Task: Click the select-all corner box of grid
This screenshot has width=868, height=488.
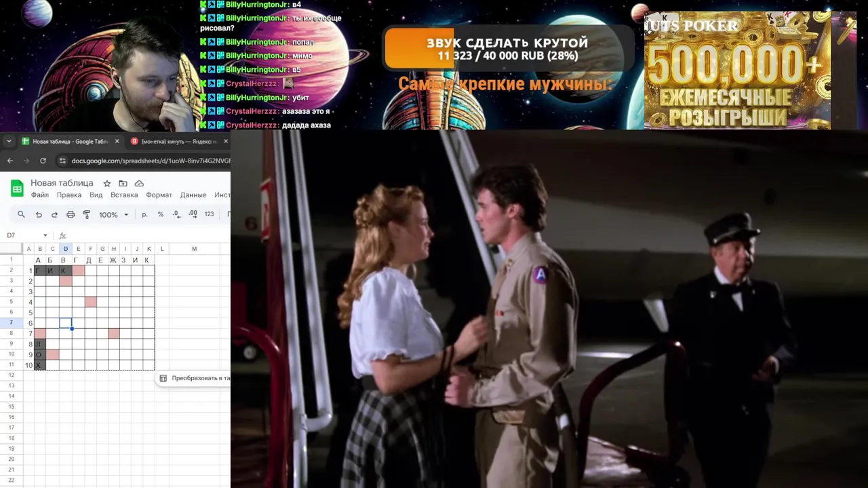Action: pyautogui.click(x=12, y=249)
